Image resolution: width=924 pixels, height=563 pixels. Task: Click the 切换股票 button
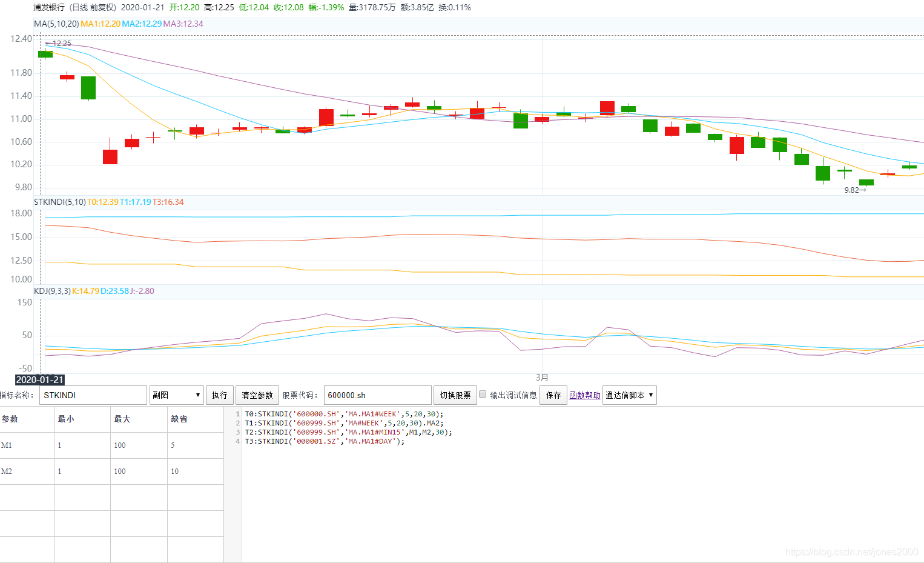455,395
